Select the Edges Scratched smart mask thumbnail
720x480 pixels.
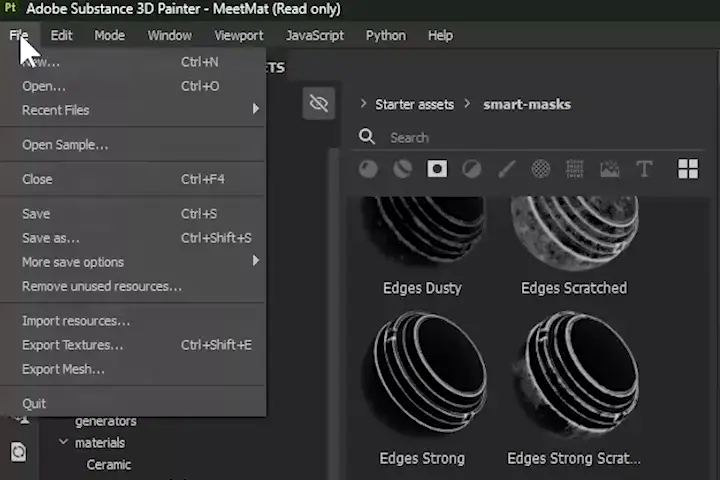point(574,233)
